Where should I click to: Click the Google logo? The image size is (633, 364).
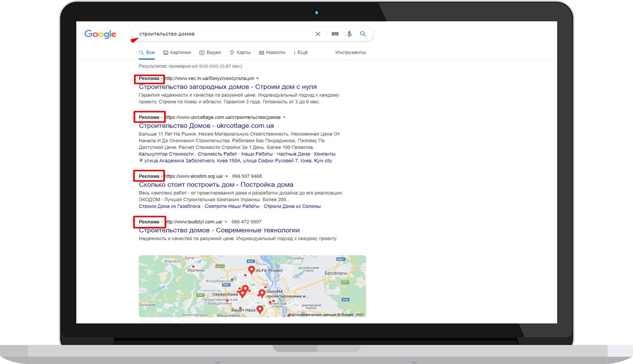pyautogui.click(x=100, y=34)
